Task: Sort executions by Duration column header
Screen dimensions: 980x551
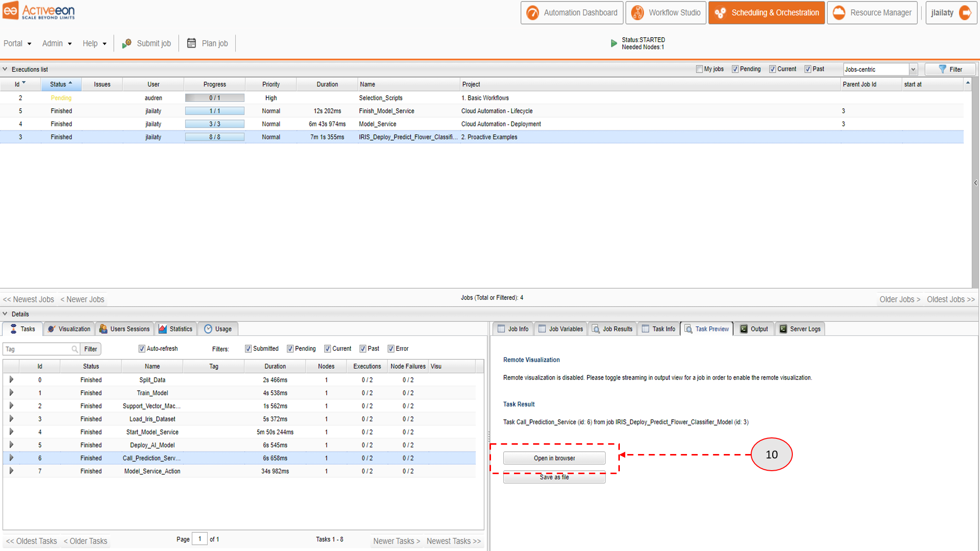Action: point(327,84)
